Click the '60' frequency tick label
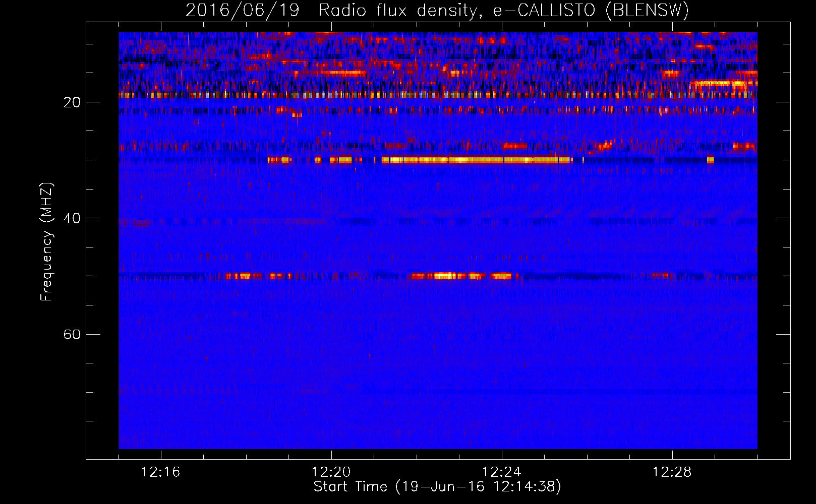The image size is (816, 504). [72, 334]
